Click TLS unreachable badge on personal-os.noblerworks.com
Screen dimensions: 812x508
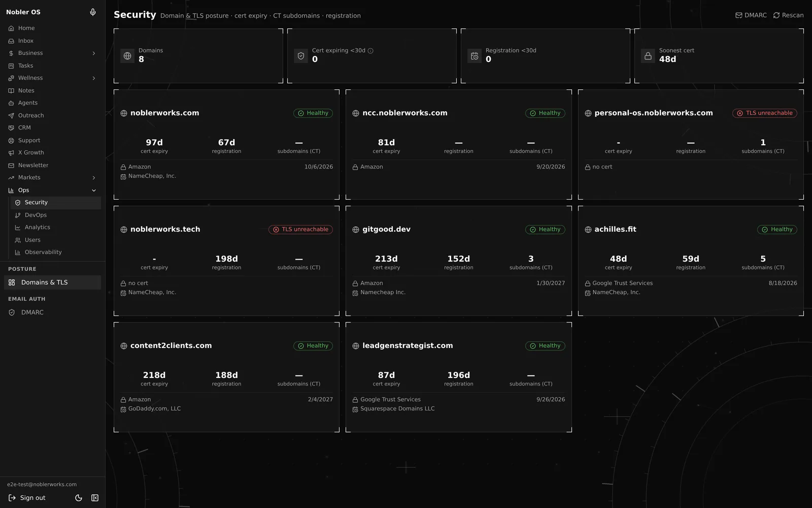[765, 113]
